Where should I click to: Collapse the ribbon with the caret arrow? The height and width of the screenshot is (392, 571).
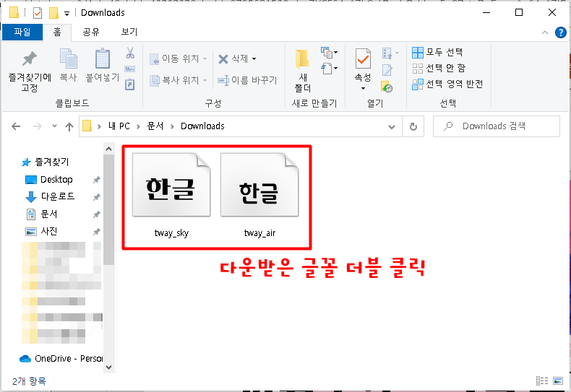pyautogui.click(x=545, y=32)
